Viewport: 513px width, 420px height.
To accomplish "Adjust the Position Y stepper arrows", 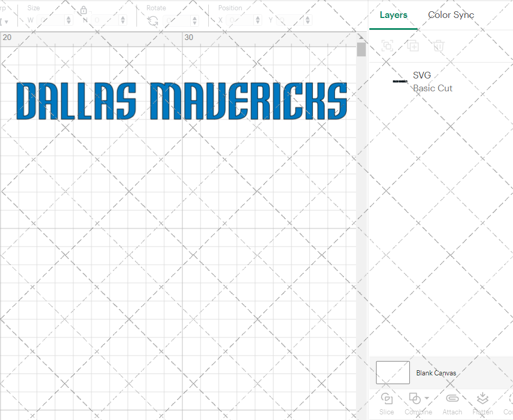I will [x=307, y=21].
